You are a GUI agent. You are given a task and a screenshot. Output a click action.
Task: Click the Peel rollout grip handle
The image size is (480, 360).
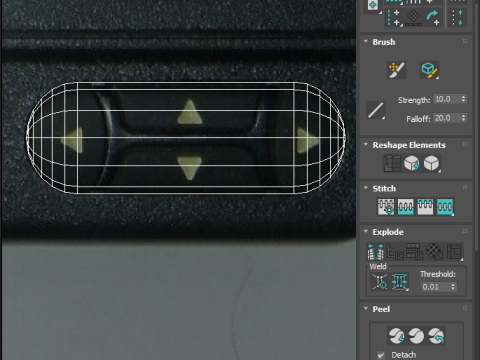click(x=465, y=308)
